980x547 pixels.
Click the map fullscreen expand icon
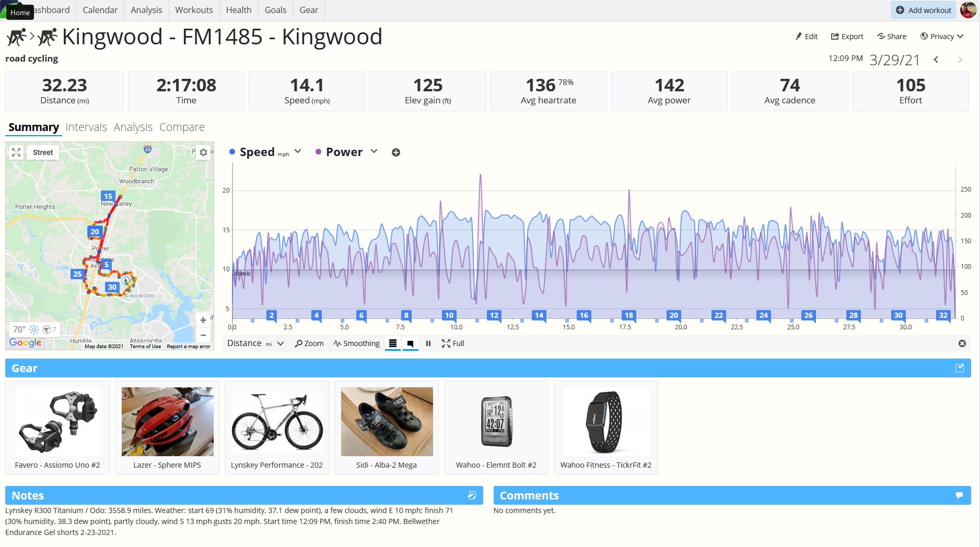pos(16,152)
